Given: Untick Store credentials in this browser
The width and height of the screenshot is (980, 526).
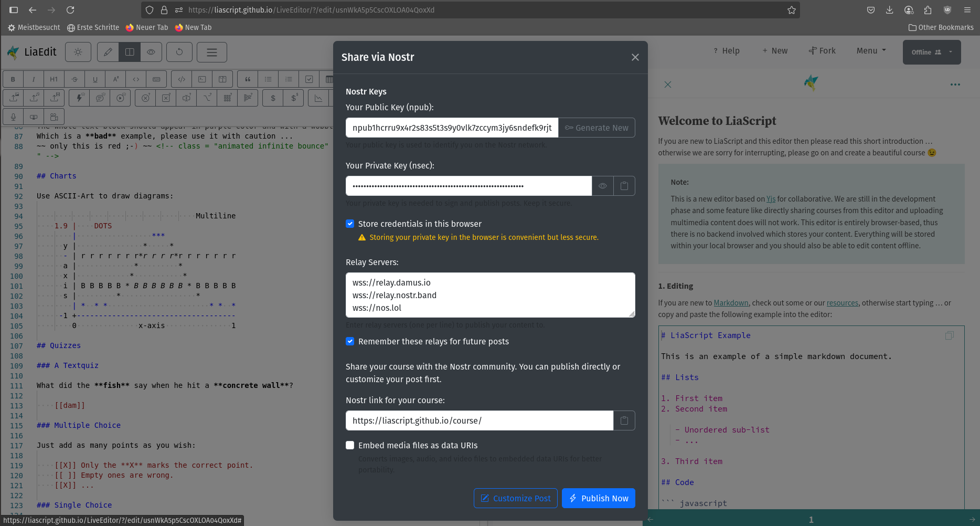Looking at the screenshot, I should point(350,224).
